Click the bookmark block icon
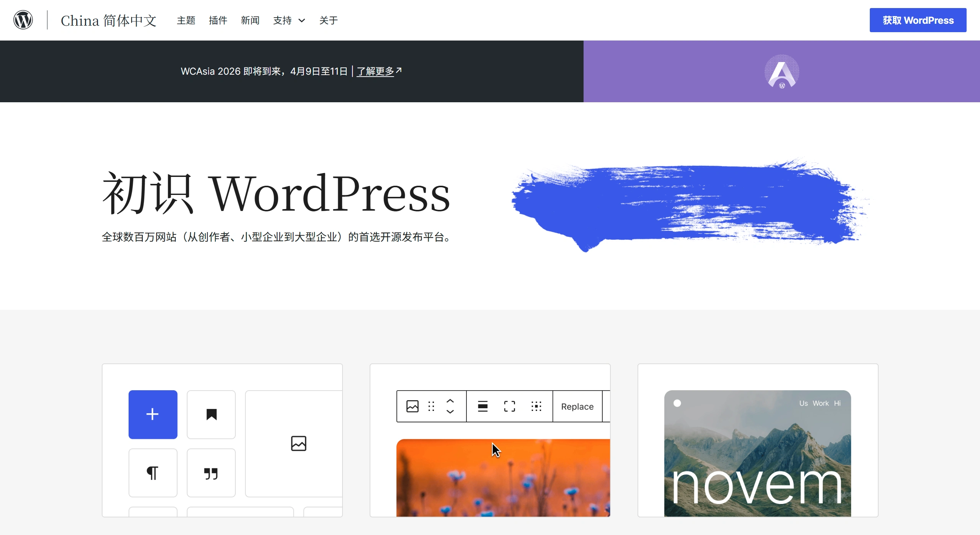980x535 pixels. pyautogui.click(x=211, y=414)
